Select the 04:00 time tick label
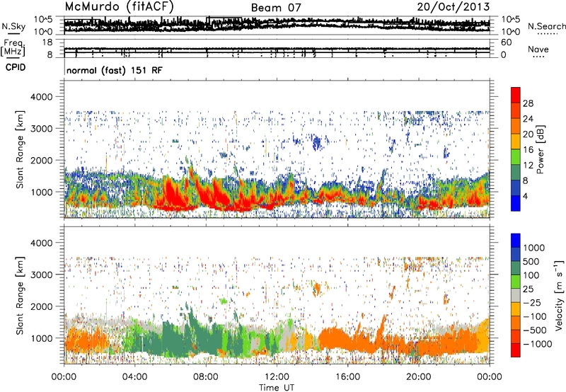The image size is (566, 392). pyautogui.click(x=134, y=377)
